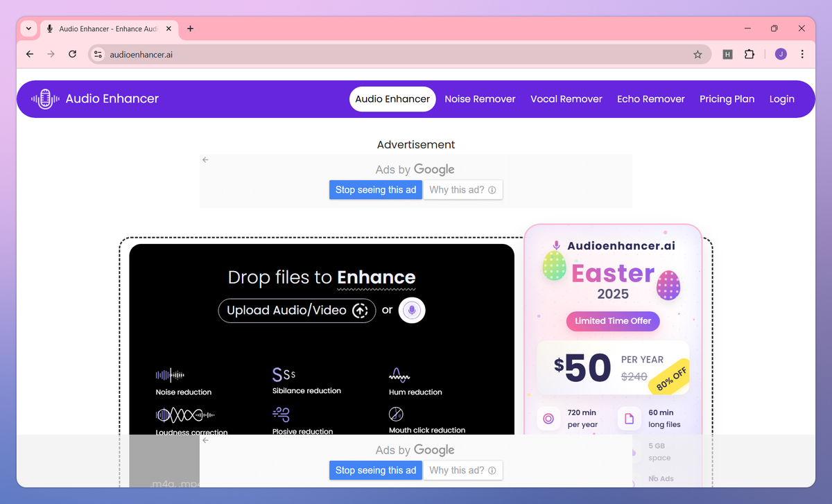Click the Audio Enhancer brand title
The width and height of the screenshot is (832, 504).
[112, 99]
